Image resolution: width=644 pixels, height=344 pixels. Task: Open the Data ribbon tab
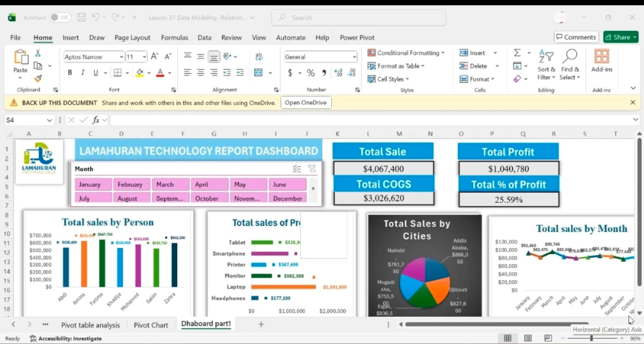click(205, 38)
